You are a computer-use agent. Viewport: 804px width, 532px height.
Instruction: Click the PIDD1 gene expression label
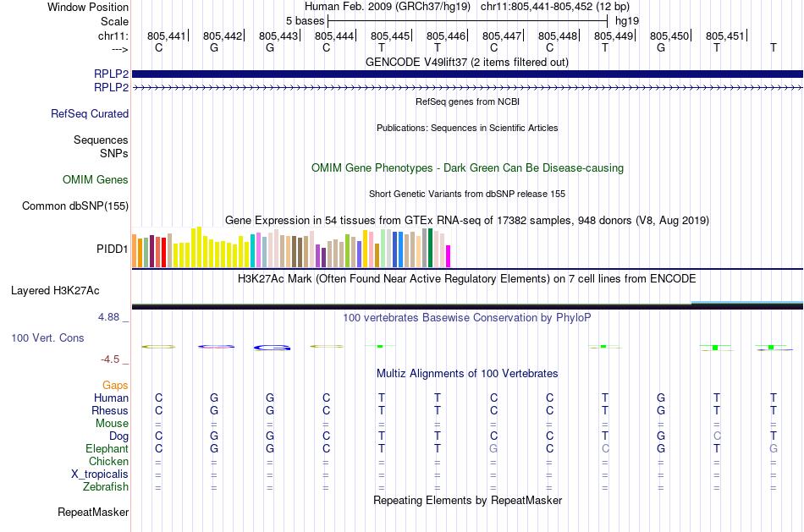click(112, 250)
